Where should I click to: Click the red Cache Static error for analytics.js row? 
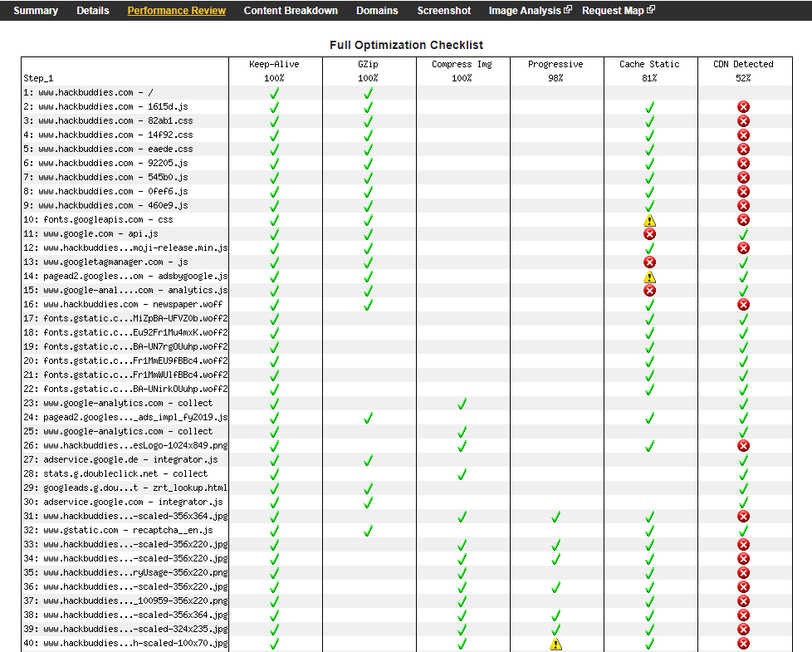pos(649,291)
